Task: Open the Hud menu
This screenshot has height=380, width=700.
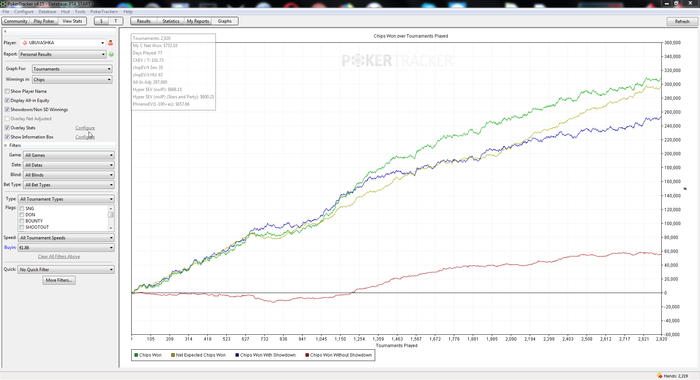Action: 65,12
